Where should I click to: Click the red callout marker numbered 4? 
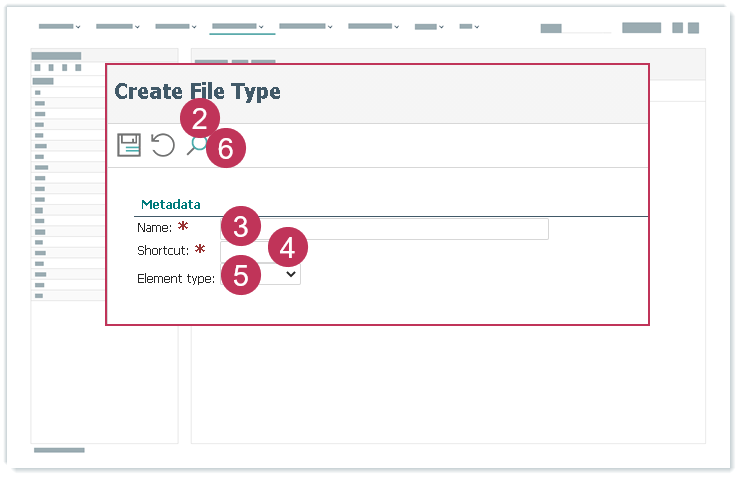point(288,248)
